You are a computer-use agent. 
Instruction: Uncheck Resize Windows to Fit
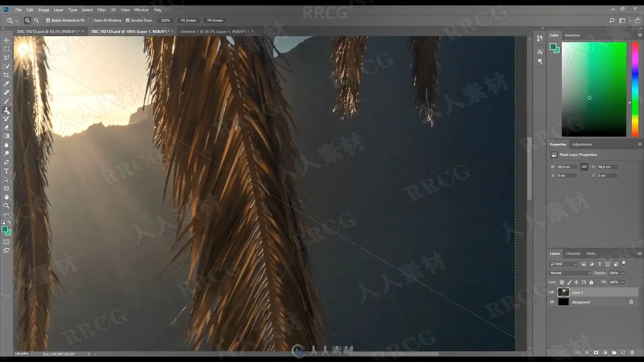point(48,20)
